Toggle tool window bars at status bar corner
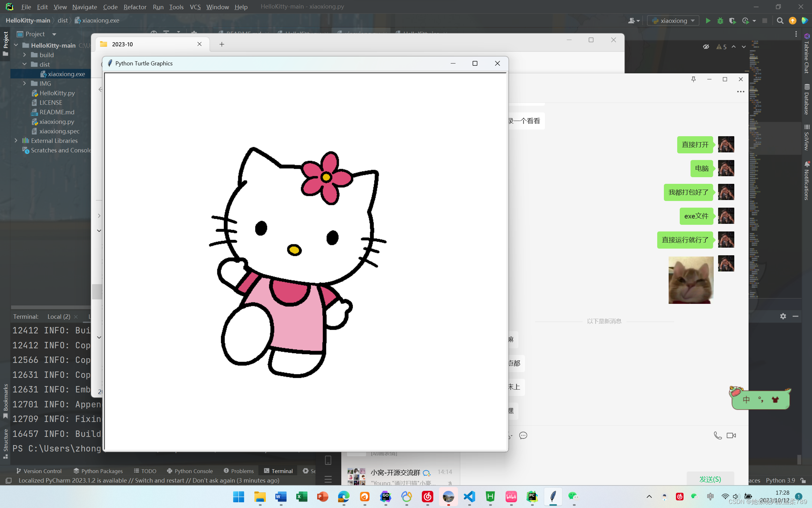 click(x=9, y=480)
